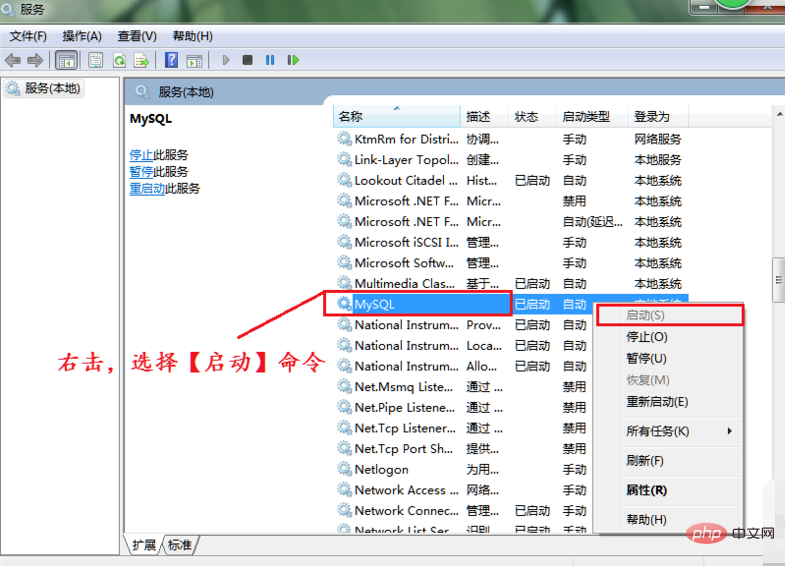
Task: Open the 帮助(H) menu in menu bar
Action: click(193, 37)
